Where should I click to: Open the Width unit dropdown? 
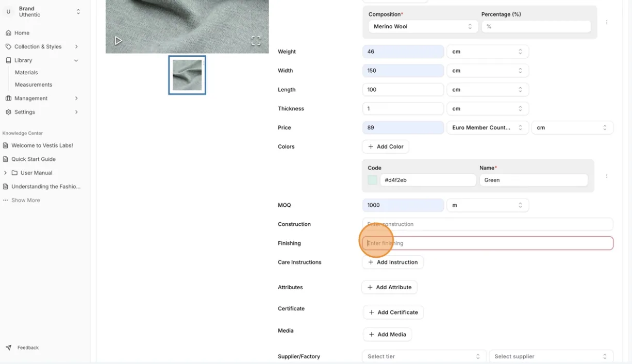coord(488,71)
